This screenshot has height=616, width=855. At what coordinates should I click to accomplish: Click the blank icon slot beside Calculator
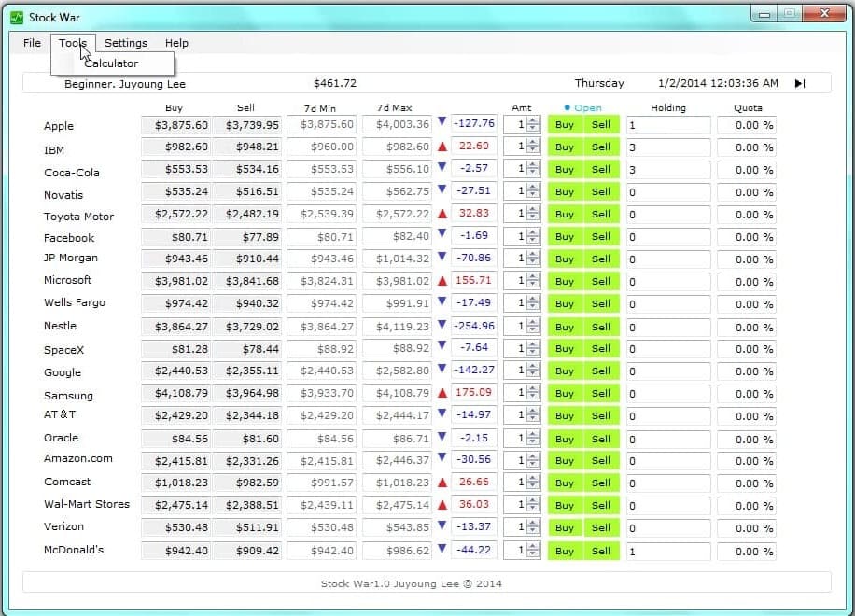pos(65,63)
